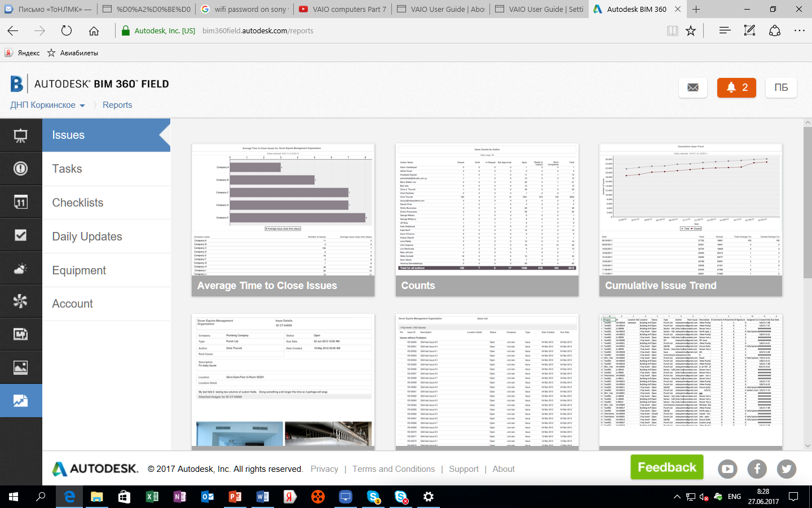Open the Terms and Conditions link

coord(394,469)
